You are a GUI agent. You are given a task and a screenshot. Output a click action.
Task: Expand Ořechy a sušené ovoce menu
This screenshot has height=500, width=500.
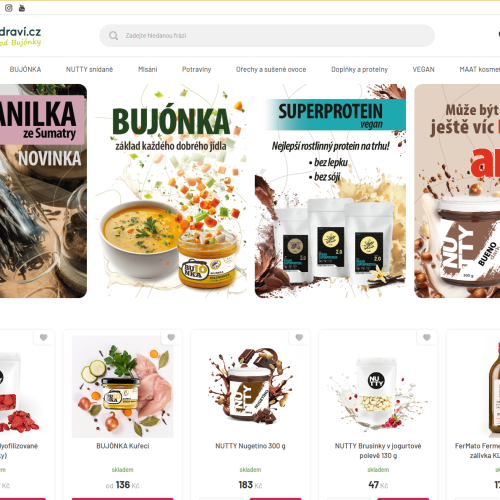[x=271, y=69]
